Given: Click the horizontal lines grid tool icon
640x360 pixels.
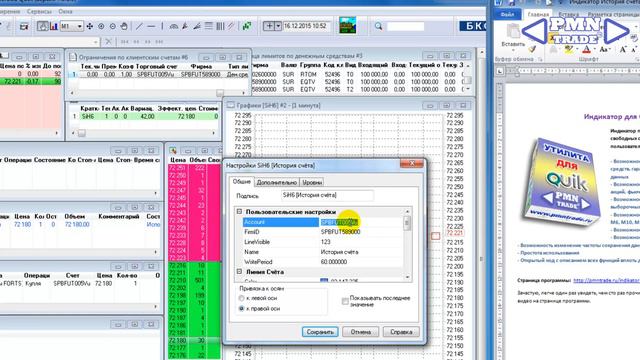Looking at the screenshot, I should click(209, 26).
